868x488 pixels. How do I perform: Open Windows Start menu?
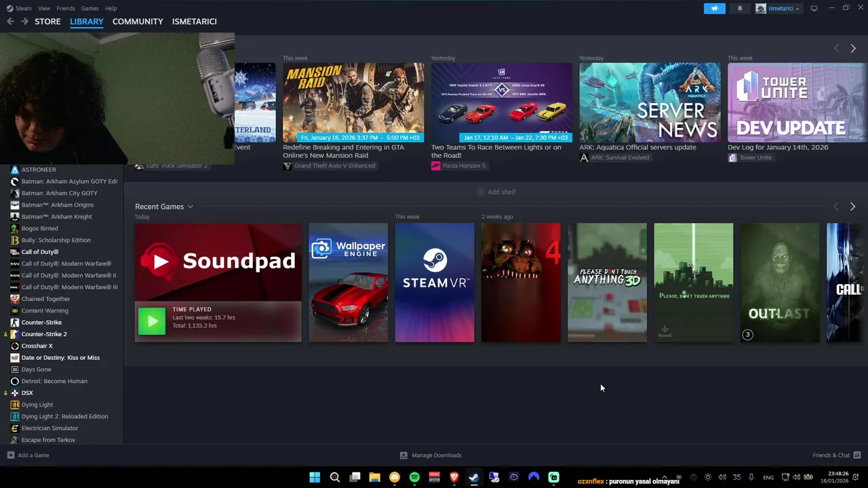click(315, 477)
